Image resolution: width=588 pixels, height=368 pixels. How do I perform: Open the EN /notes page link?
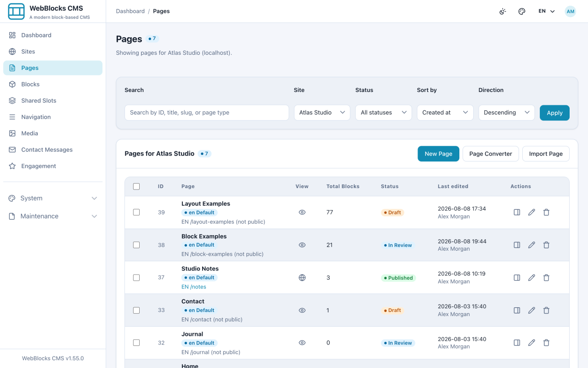point(194,287)
